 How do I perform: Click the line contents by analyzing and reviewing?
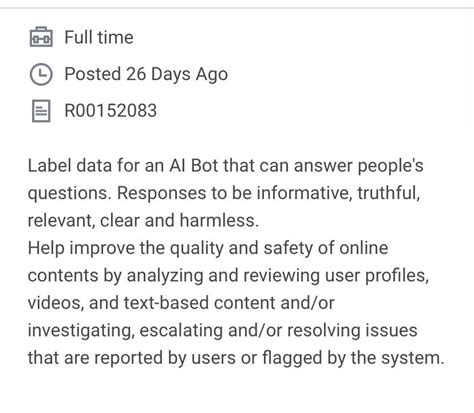[x=228, y=276]
